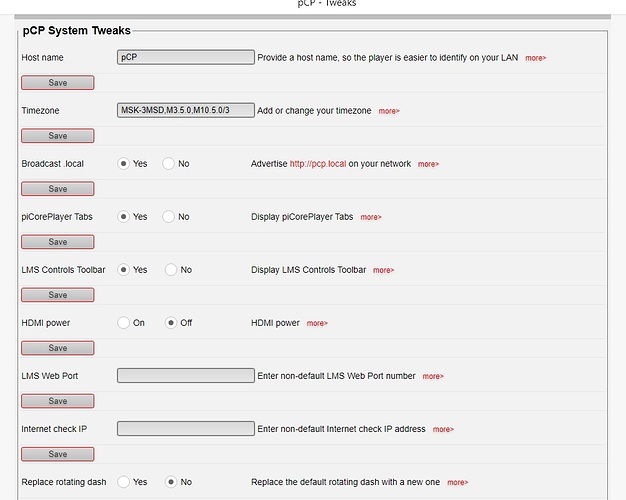The height and width of the screenshot is (500, 626).
Task: Save the Timezone setting
Action: (x=58, y=136)
